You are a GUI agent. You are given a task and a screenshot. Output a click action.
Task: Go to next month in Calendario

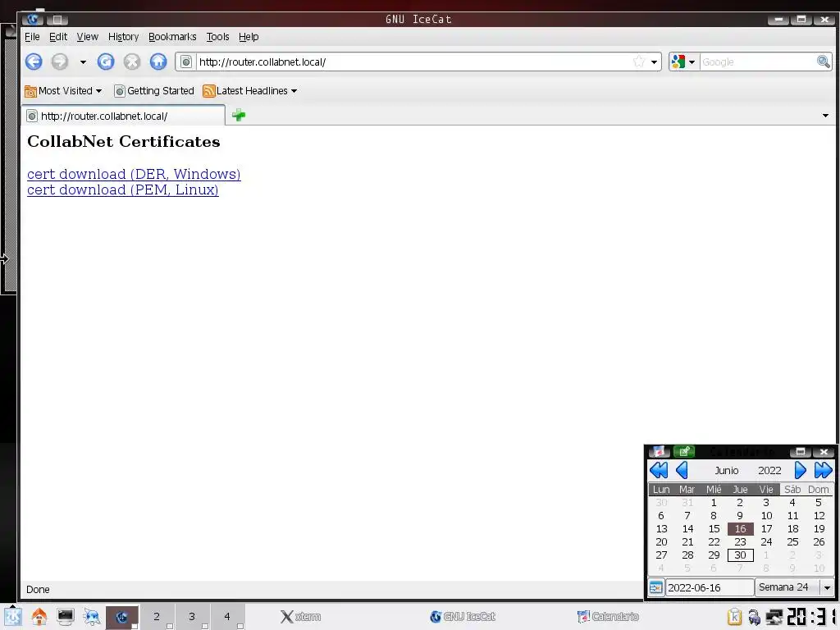point(800,470)
